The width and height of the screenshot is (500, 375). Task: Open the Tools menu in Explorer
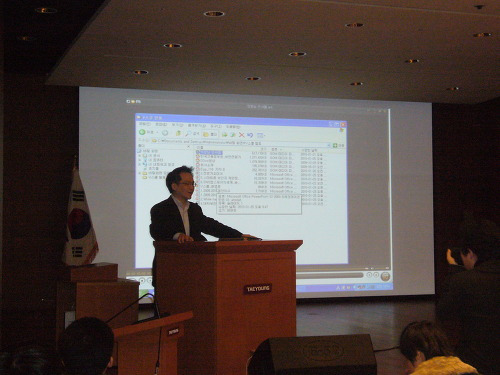coord(216,126)
